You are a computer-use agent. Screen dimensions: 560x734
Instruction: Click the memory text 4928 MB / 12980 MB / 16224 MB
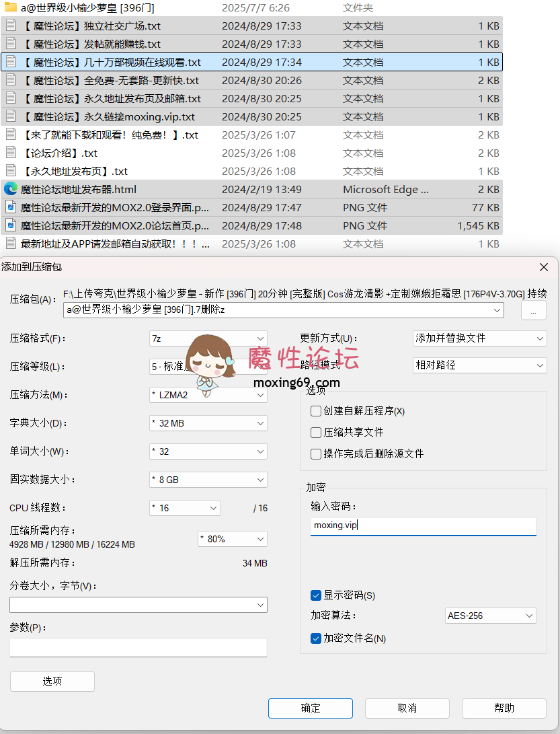(72, 545)
